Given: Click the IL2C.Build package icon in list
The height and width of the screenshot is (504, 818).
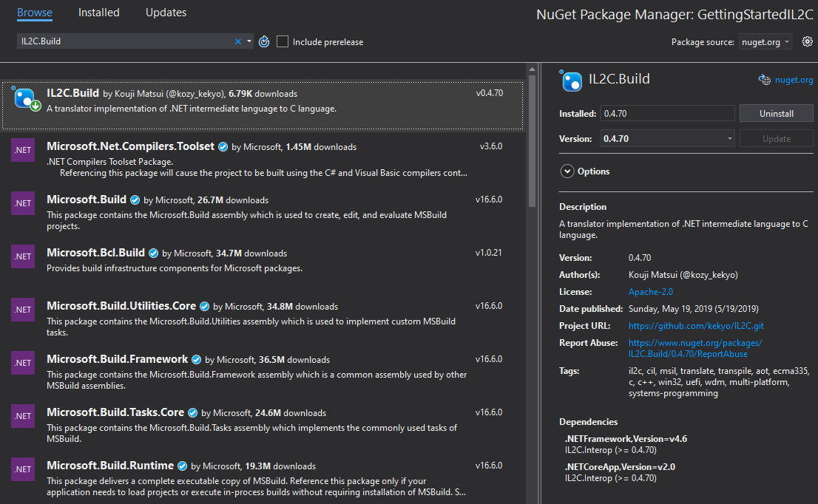Looking at the screenshot, I should click(26, 98).
